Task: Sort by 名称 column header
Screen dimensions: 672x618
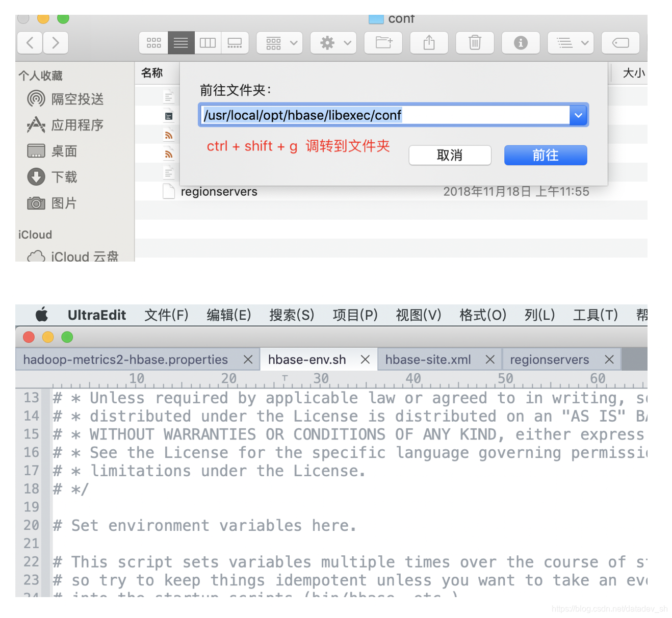Action: click(x=152, y=73)
